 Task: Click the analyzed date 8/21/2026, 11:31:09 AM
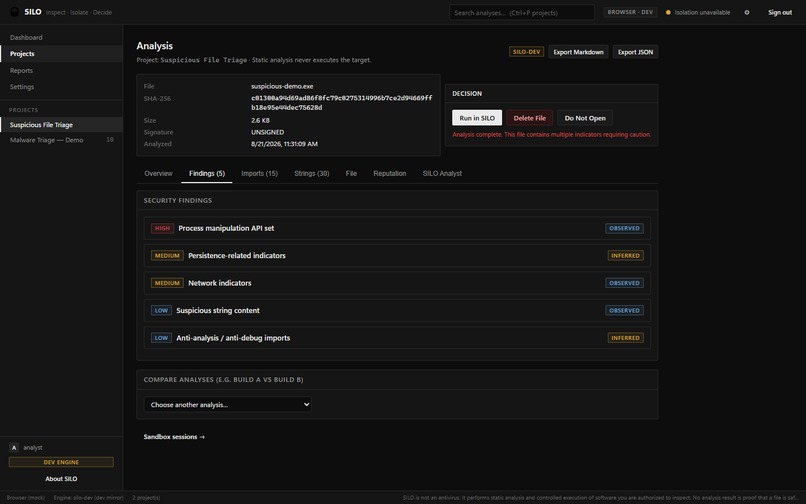[284, 144]
